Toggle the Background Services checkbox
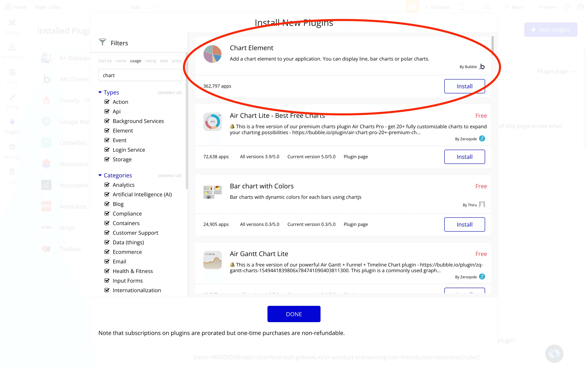 107,121
